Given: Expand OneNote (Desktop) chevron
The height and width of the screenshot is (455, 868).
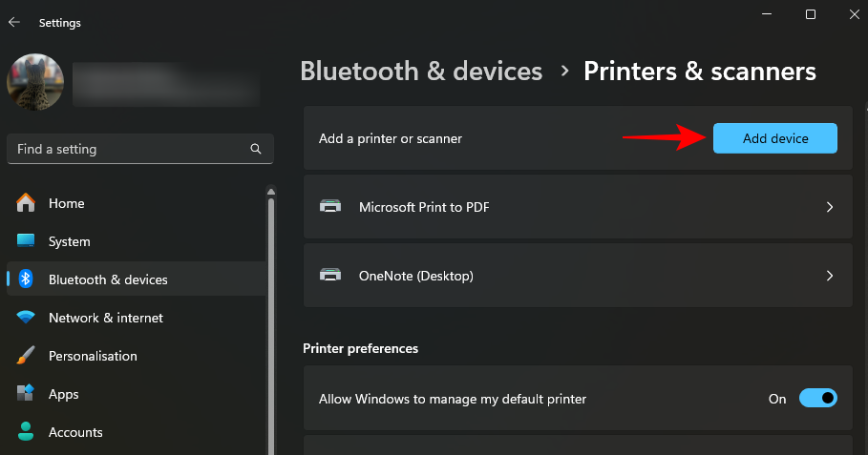Looking at the screenshot, I should tap(829, 276).
